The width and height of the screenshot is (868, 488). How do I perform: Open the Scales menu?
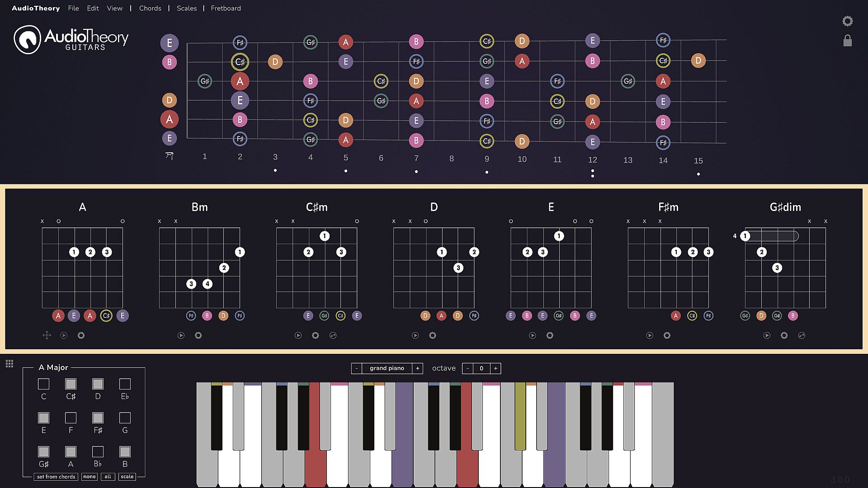(x=187, y=8)
